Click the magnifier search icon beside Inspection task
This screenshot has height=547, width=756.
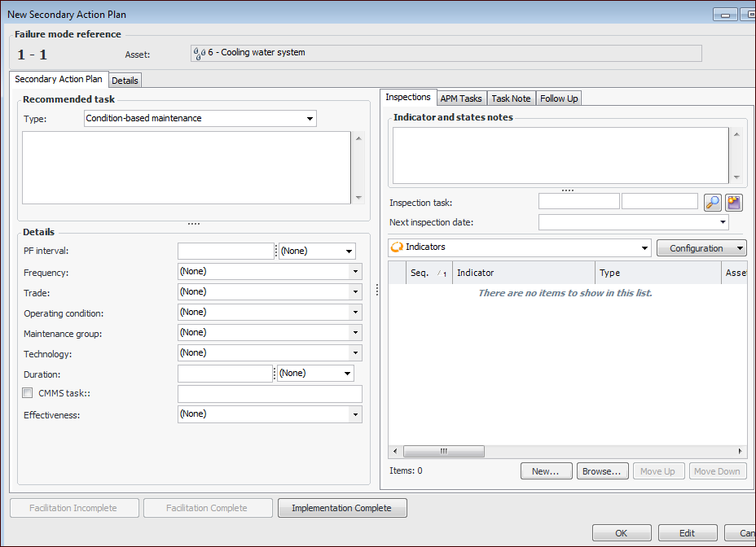coord(713,203)
